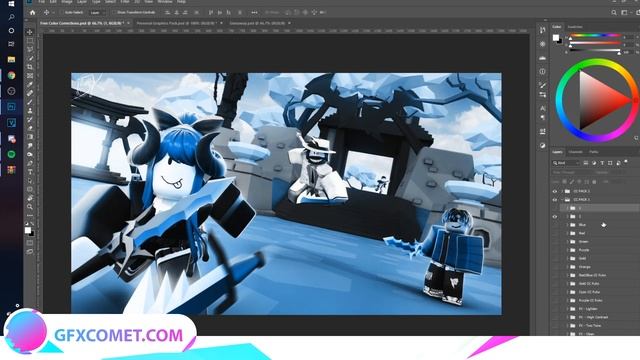640x360 pixels.
Task: Select the Brush tool
Action: pyautogui.click(x=30, y=102)
